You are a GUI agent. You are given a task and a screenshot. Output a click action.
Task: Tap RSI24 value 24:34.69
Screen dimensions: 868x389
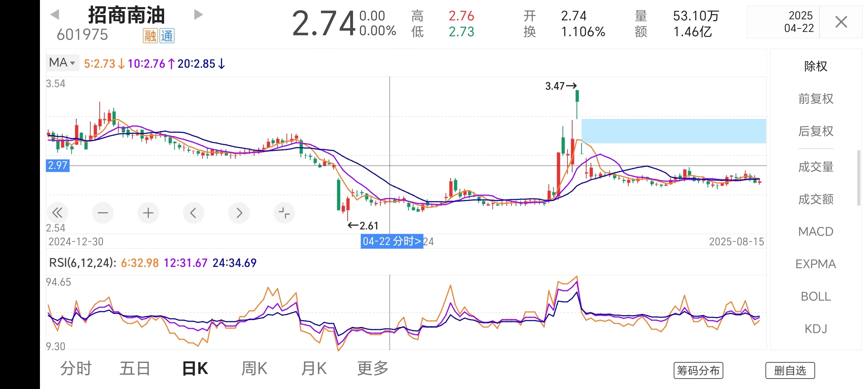tap(235, 263)
